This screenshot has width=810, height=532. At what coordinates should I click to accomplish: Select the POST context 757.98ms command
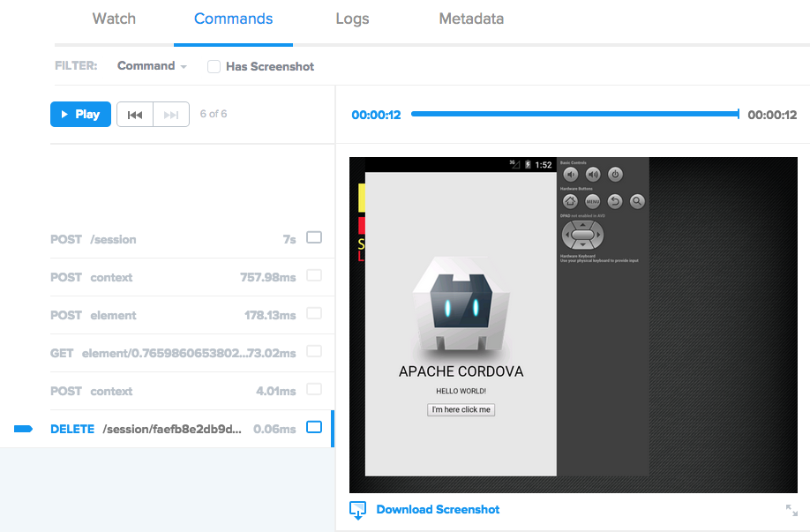[192, 277]
